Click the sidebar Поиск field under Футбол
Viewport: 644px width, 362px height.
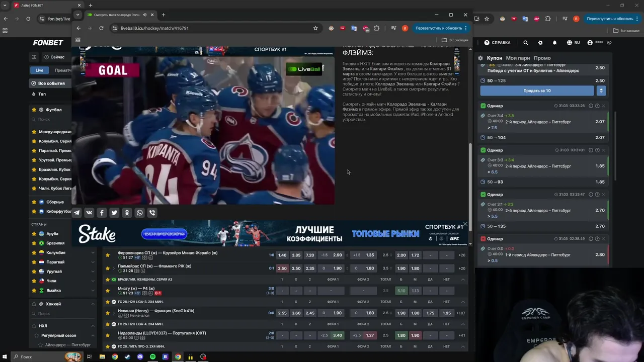(x=50, y=119)
